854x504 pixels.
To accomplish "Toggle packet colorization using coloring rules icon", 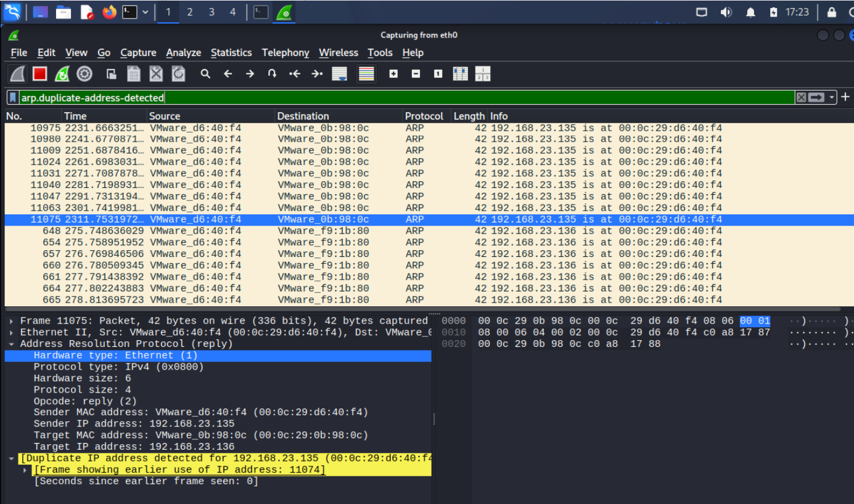I will click(x=366, y=74).
